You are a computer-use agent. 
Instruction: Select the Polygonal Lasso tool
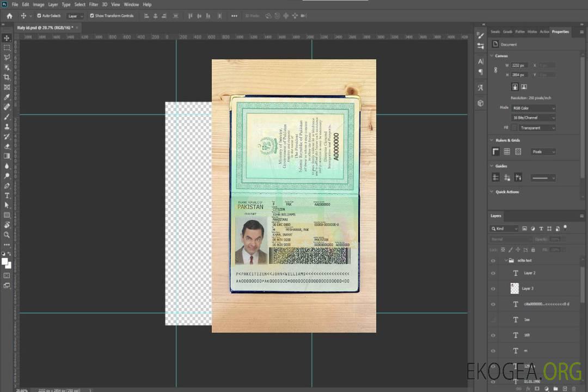tap(7, 57)
